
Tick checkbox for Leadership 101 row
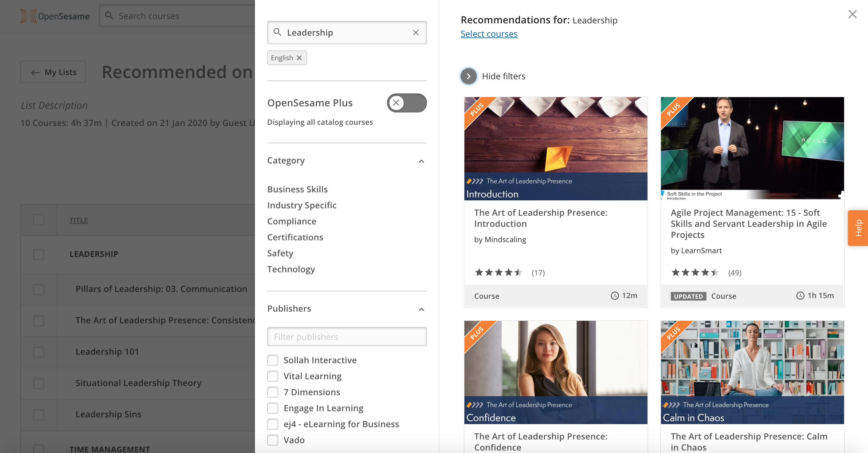[x=39, y=352]
